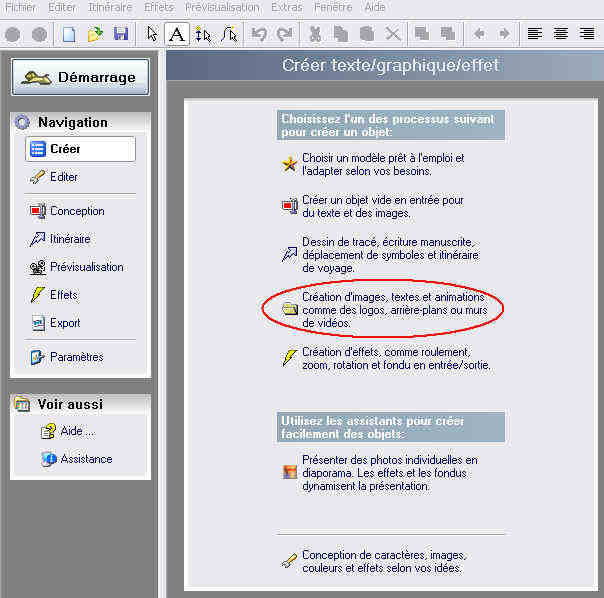604x598 pixels.
Task: Click the Voir aussi panel header
Action: point(81,404)
